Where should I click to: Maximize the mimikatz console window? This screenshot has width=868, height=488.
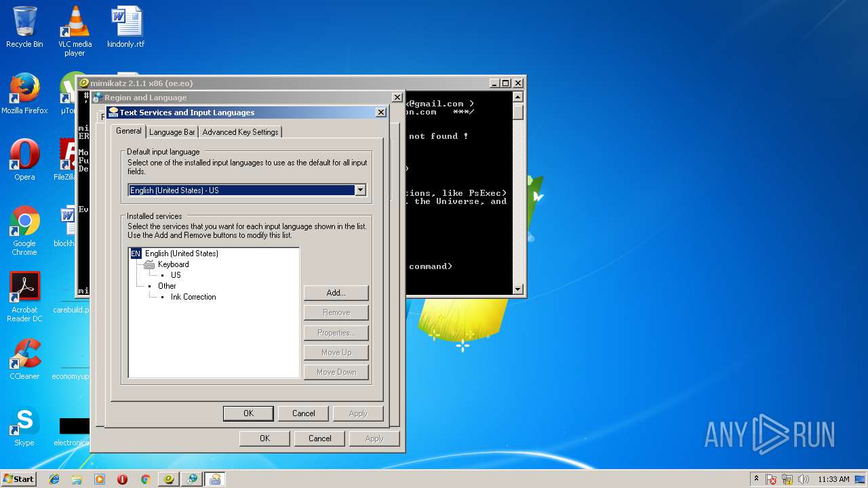click(506, 83)
